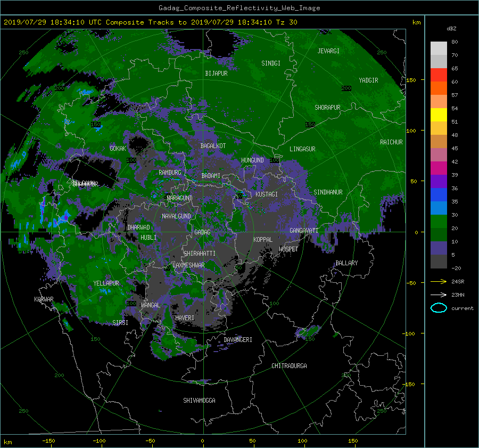Image resolution: width=479 pixels, height=448 pixels.
Task: Click the CHITRADURGA city label
Action: [x=289, y=366]
